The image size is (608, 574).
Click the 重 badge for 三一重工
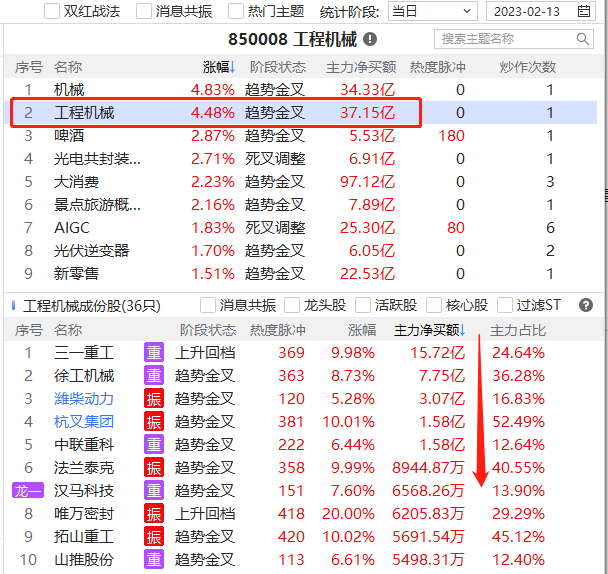tap(154, 353)
